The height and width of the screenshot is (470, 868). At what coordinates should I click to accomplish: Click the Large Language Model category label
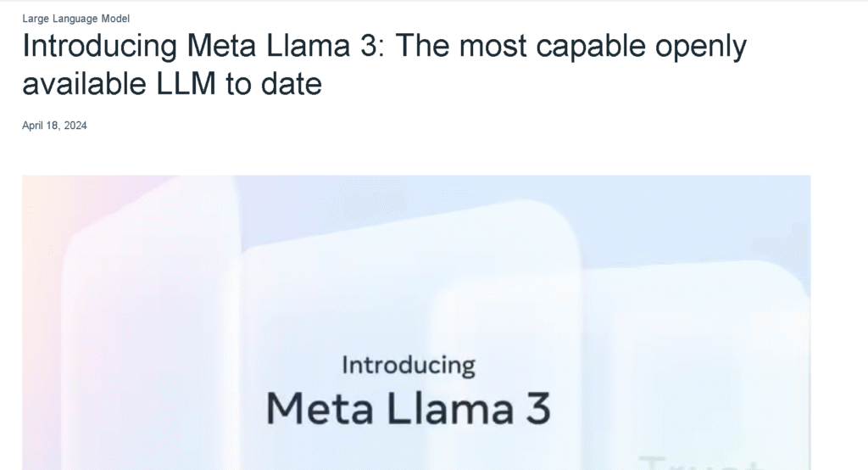point(75,18)
